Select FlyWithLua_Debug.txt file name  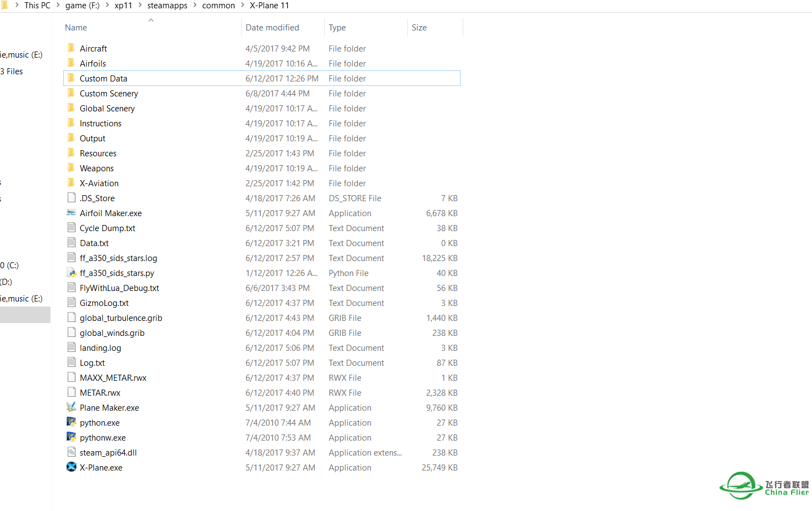tap(119, 288)
